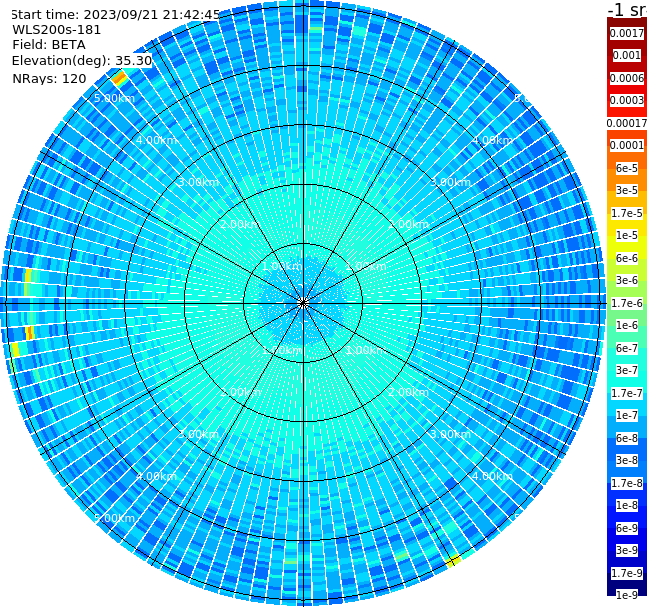647x607 pixels.
Task: Click the 6e-5 colorbar label
Action: [627, 168]
